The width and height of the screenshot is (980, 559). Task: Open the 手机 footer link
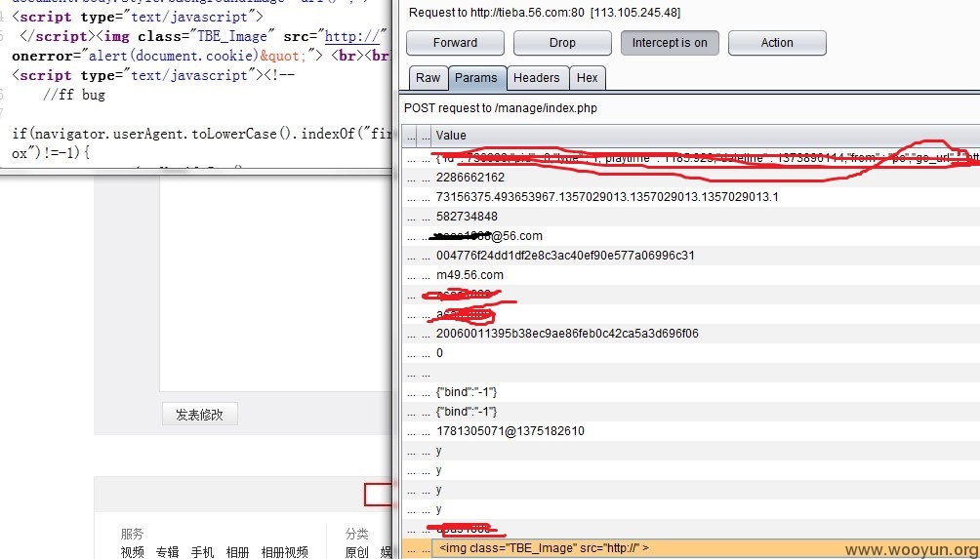[202, 552]
